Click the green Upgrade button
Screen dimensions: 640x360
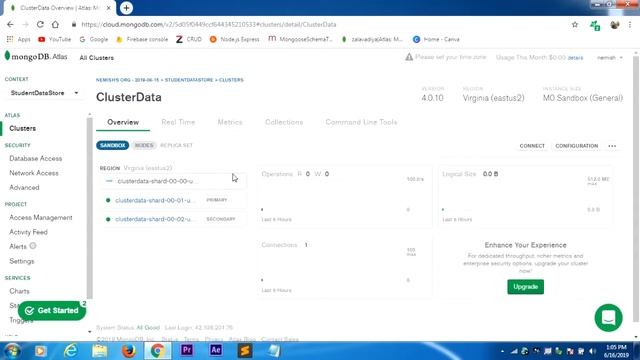tap(525, 287)
